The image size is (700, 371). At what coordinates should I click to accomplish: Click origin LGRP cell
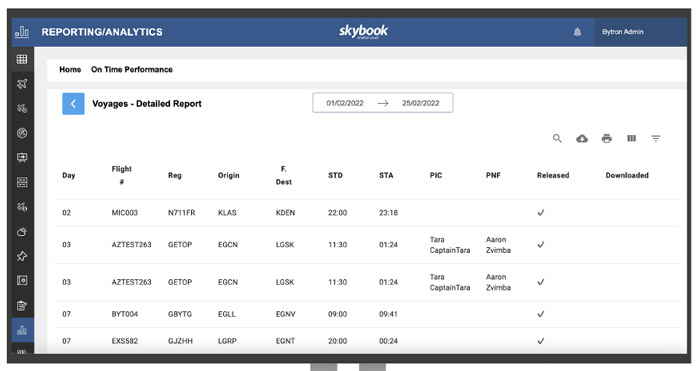coord(228,341)
